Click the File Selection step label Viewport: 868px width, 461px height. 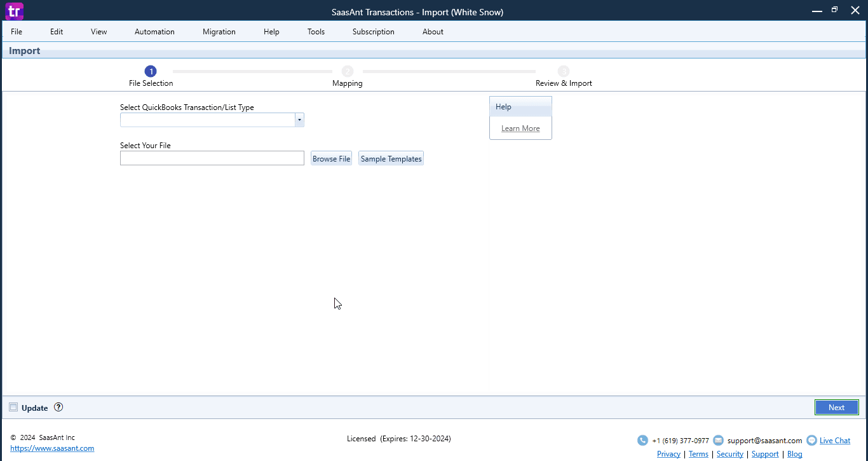click(x=151, y=83)
